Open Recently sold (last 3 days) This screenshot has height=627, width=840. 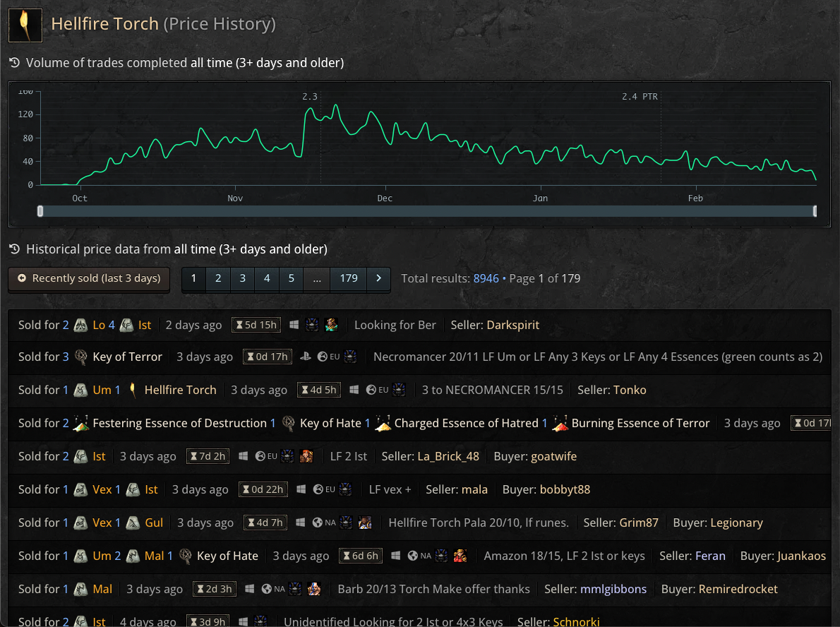[89, 279]
